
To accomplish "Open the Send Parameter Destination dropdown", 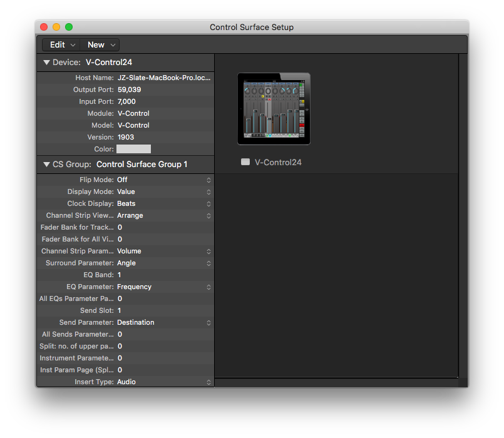I will [164, 322].
